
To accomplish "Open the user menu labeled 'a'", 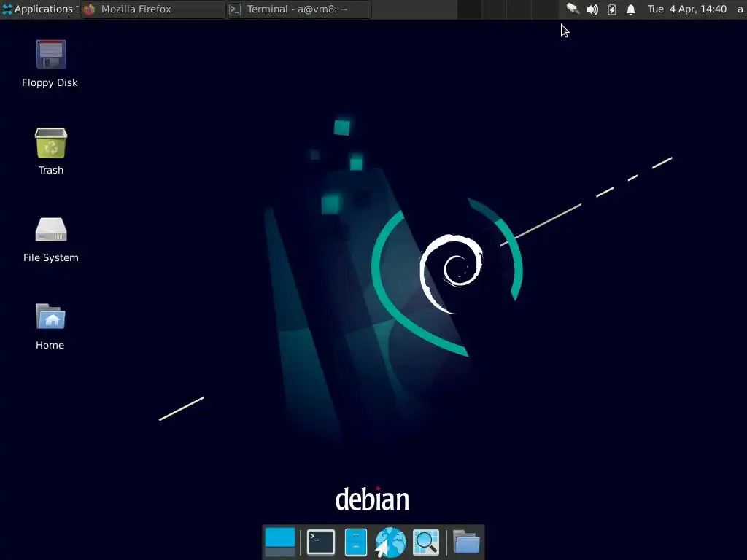I will tap(740, 9).
